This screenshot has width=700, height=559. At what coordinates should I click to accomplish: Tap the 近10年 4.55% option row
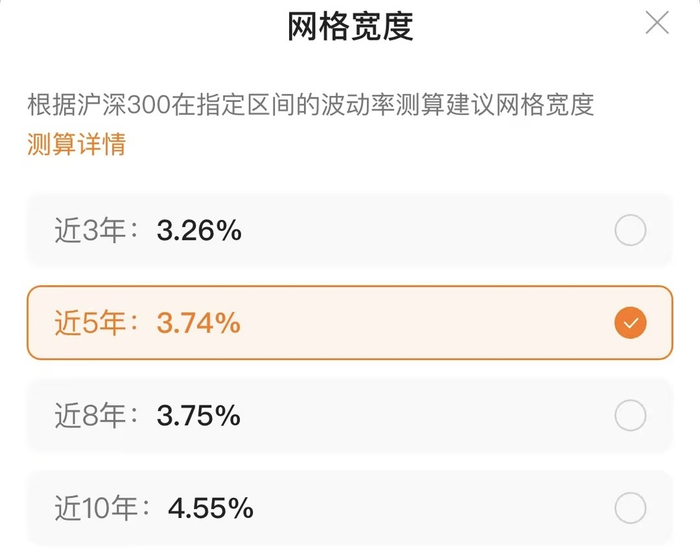pos(400,508)
